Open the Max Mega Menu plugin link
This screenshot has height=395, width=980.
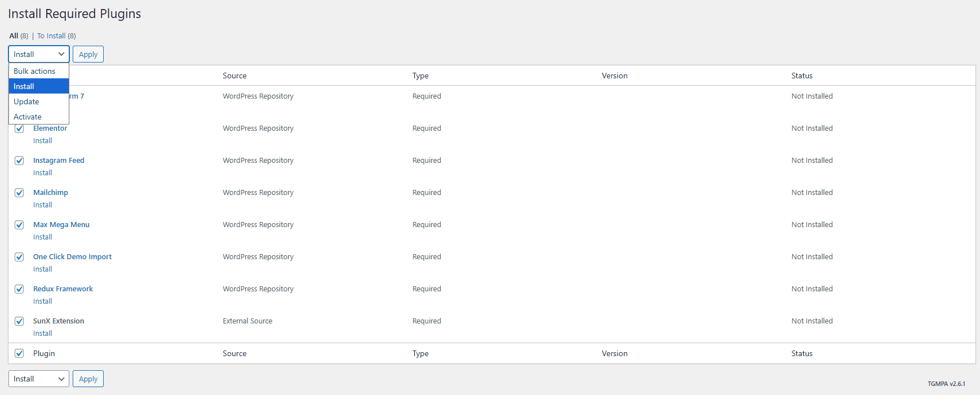click(61, 224)
